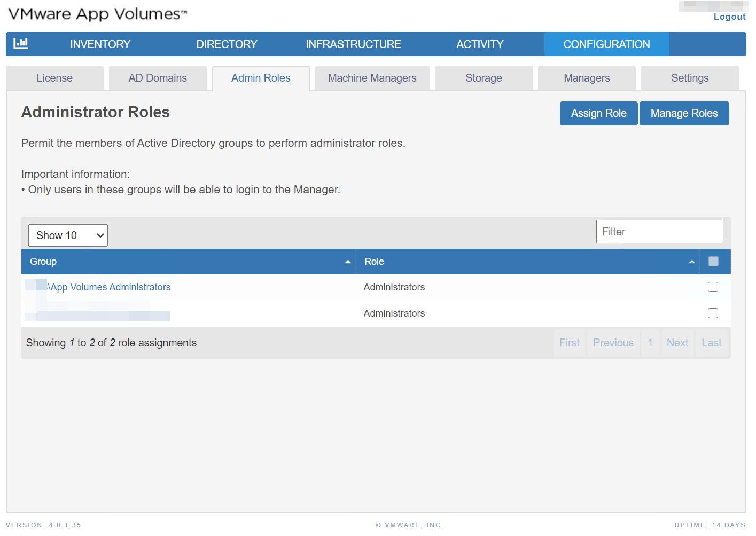Screen dimensions: 756x536
Task: Click the VMware App Volumes logo title
Action: point(98,14)
